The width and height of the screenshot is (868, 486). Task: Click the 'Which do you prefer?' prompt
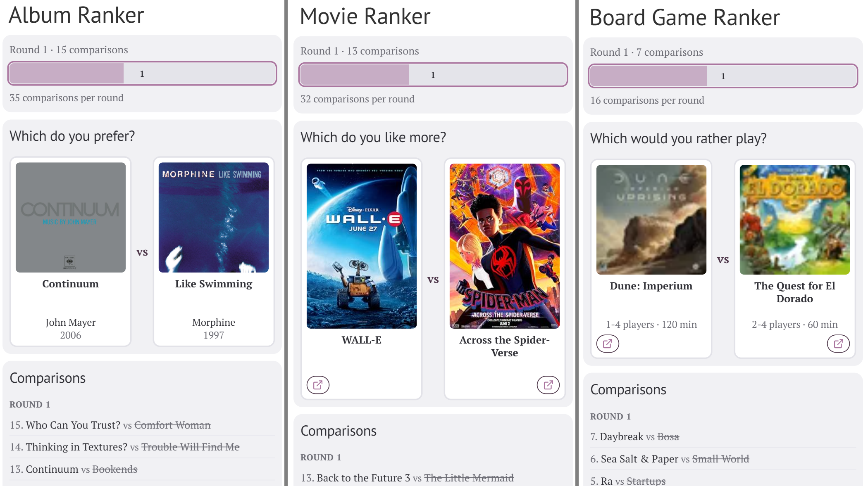[72, 136]
